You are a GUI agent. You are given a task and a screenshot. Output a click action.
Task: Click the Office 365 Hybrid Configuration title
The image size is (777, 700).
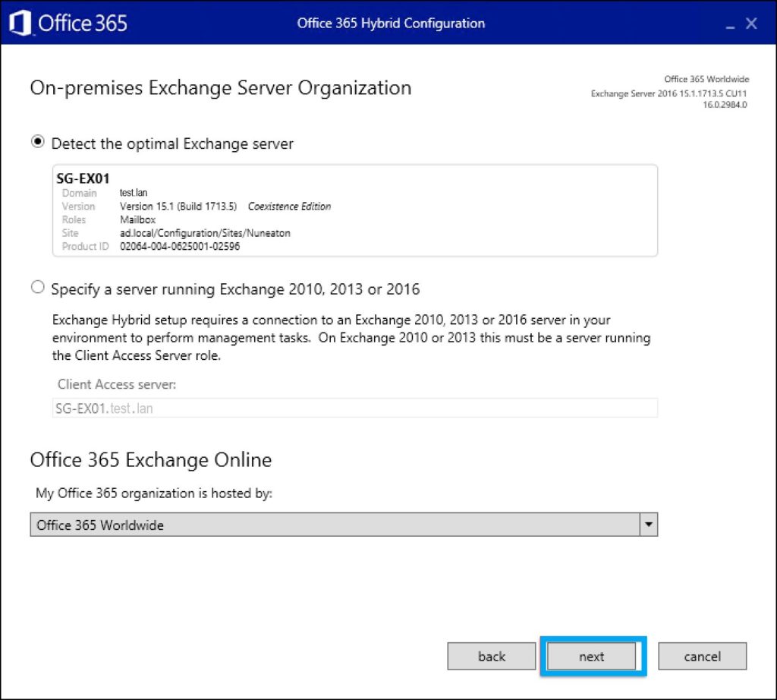391,24
